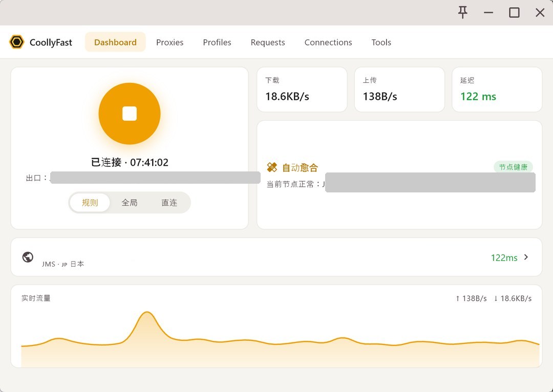View the Connections tab

(x=328, y=42)
